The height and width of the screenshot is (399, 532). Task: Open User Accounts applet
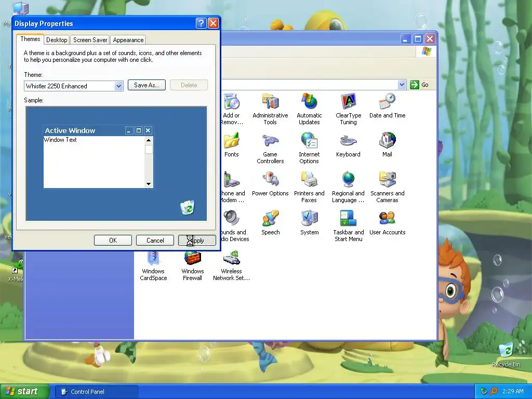tap(387, 219)
